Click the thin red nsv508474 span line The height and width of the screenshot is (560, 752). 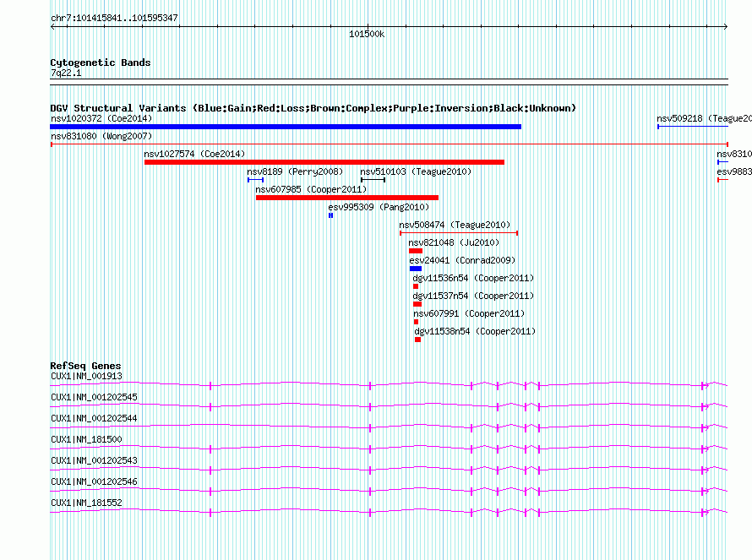(459, 233)
